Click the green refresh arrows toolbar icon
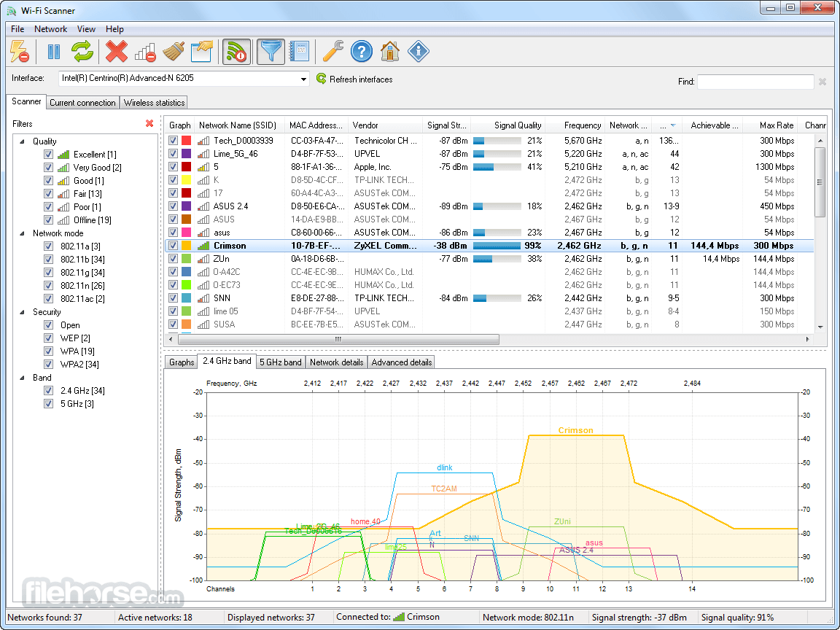Viewport: 840px width, 630px height. click(82, 52)
